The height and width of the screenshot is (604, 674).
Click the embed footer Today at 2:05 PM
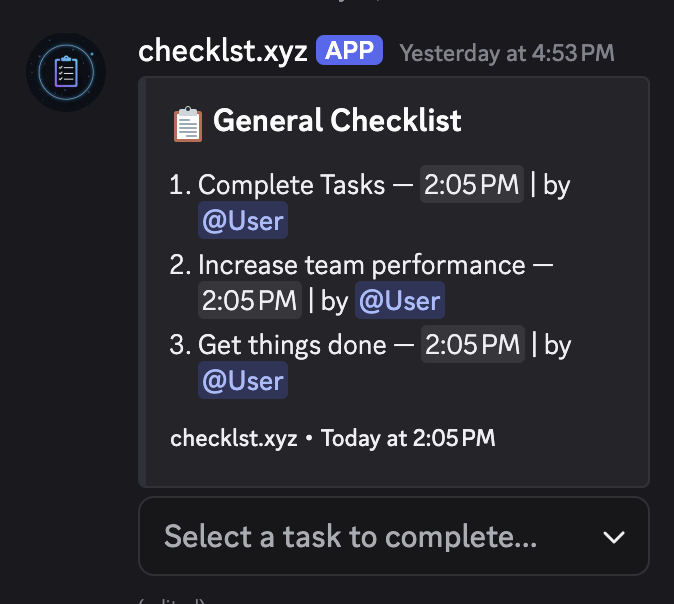[x=408, y=438]
